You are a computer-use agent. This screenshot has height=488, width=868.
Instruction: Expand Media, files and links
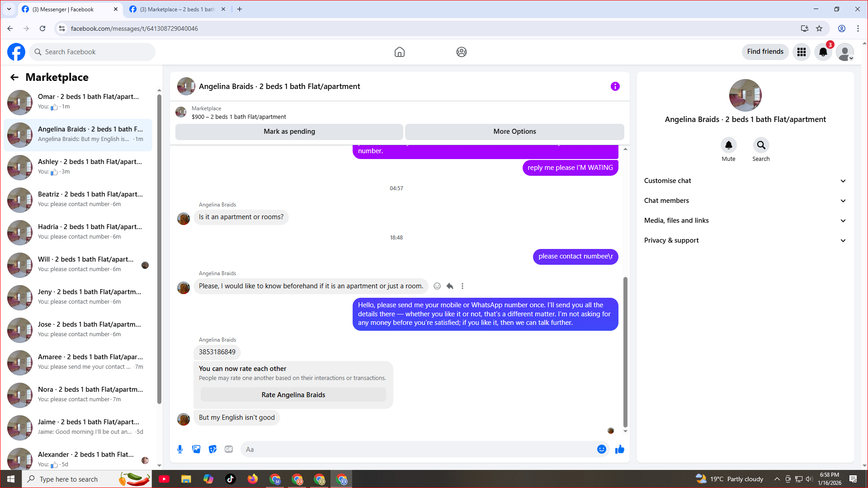pos(745,221)
